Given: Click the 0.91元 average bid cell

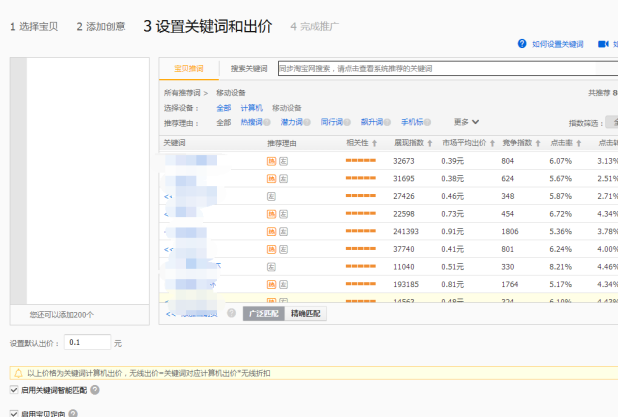Looking at the screenshot, I should pos(452,231).
